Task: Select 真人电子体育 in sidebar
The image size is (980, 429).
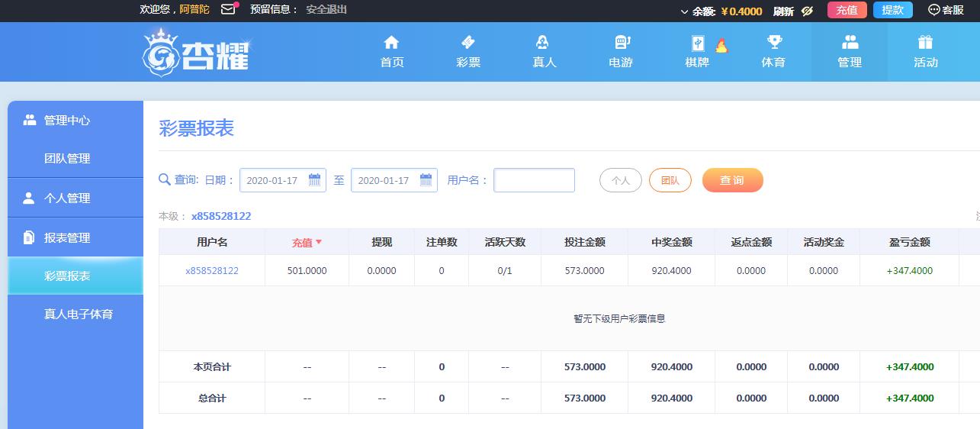Action: click(78, 314)
